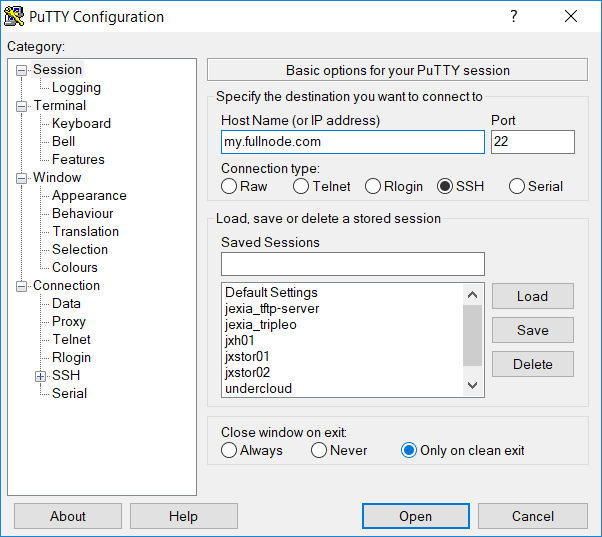
Task: Click the question mark help button in the title bar
Action: pos(514,16)
